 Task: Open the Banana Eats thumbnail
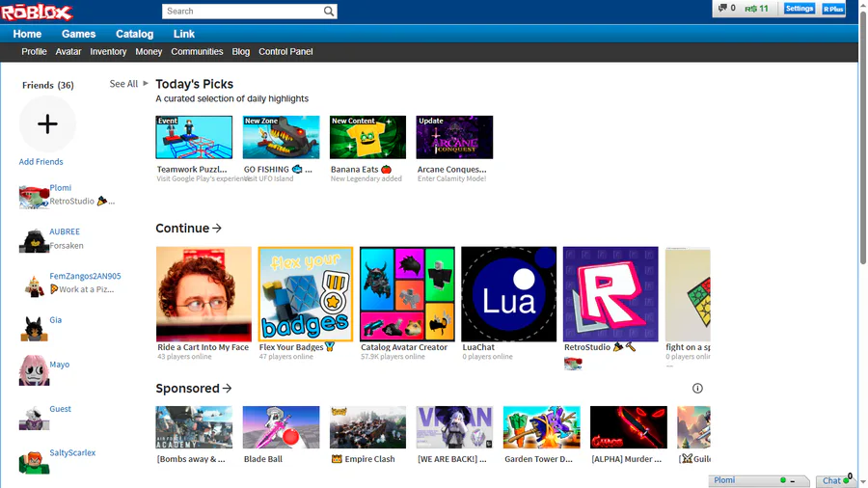point(367,137)
